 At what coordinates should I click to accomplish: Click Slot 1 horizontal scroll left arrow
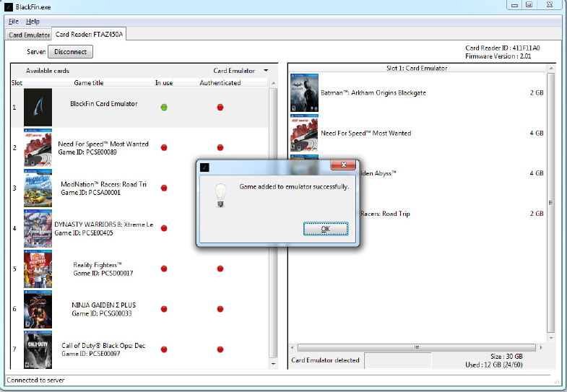(x=293, y=347)
